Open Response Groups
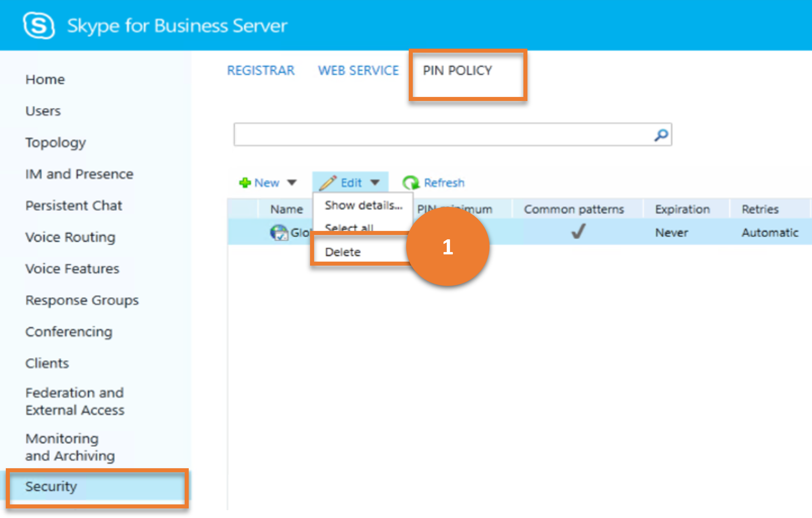 [x=82, y=300]
